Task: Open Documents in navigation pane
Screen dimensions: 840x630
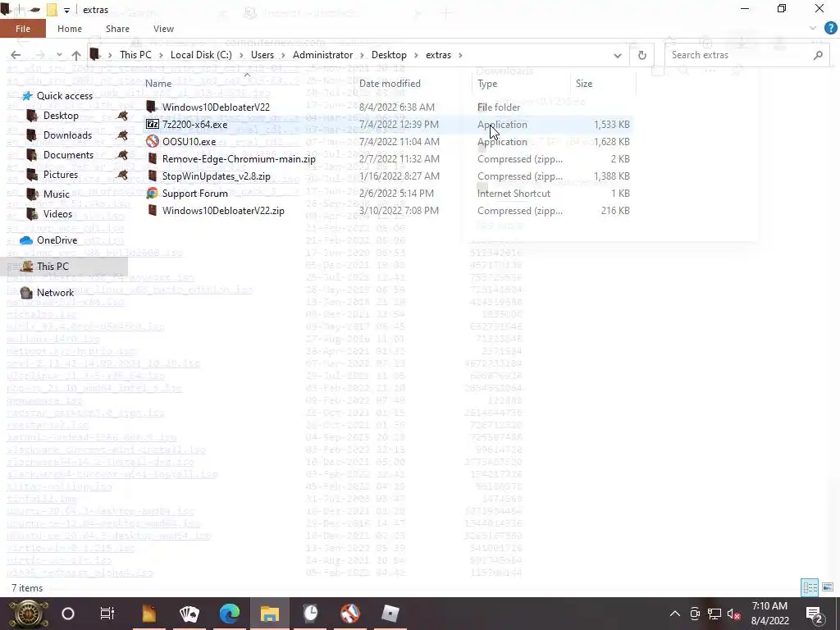Action: 68,155
